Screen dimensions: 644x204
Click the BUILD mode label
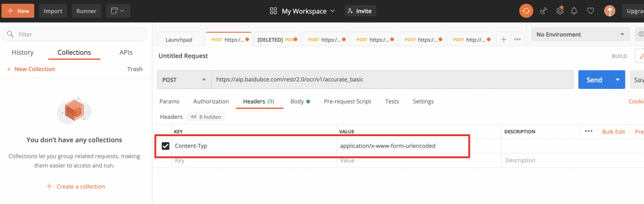tap(619, 56)
